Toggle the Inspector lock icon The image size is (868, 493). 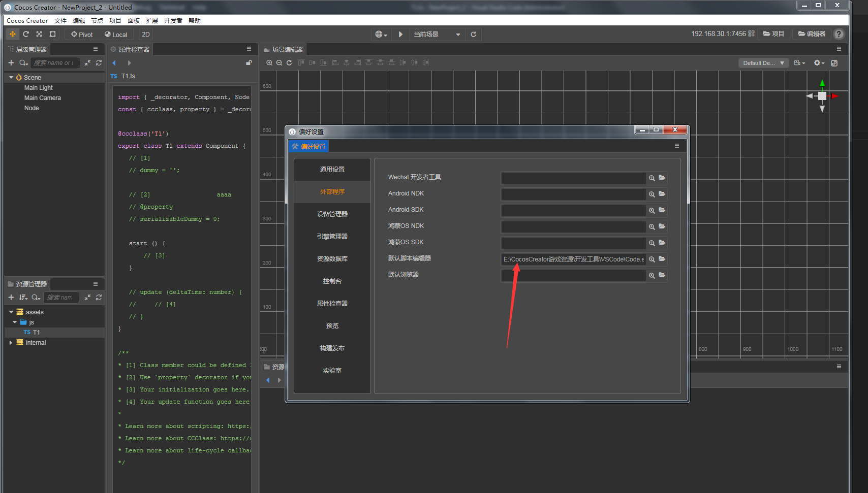[x=249, y=62]
